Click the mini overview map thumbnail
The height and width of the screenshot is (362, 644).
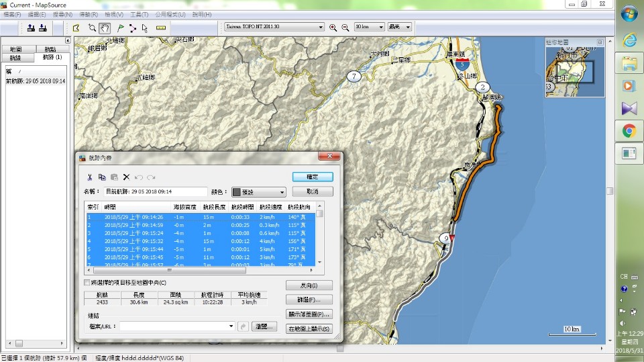click(575, 72)
